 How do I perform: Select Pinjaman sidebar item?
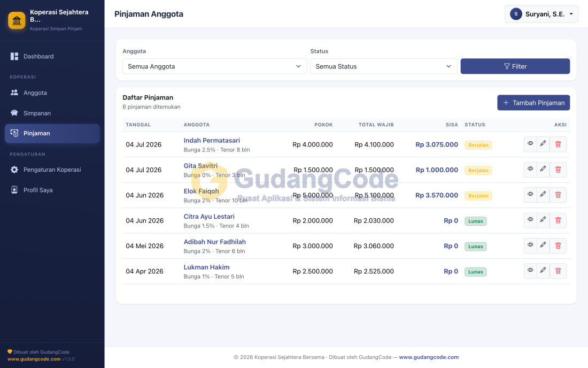pos(52,133)
